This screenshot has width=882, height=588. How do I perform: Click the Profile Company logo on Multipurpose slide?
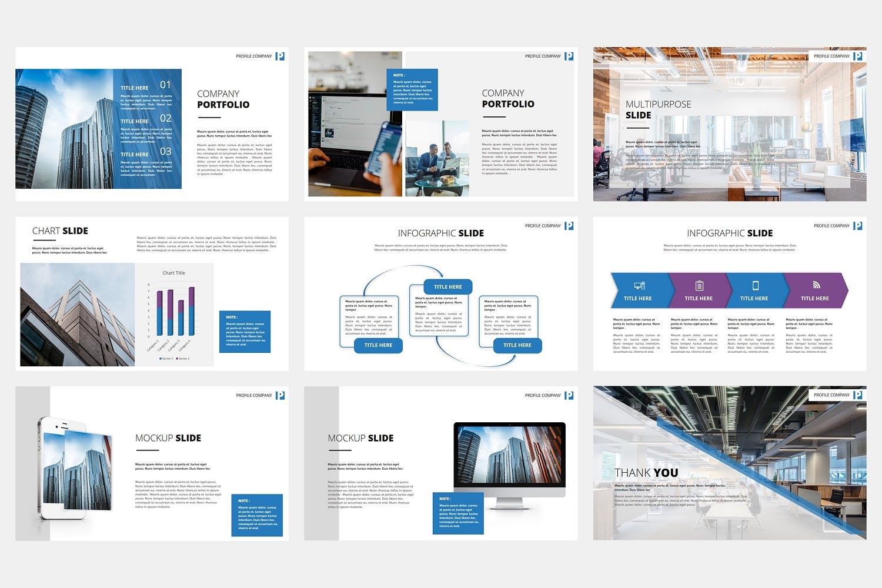858,56
